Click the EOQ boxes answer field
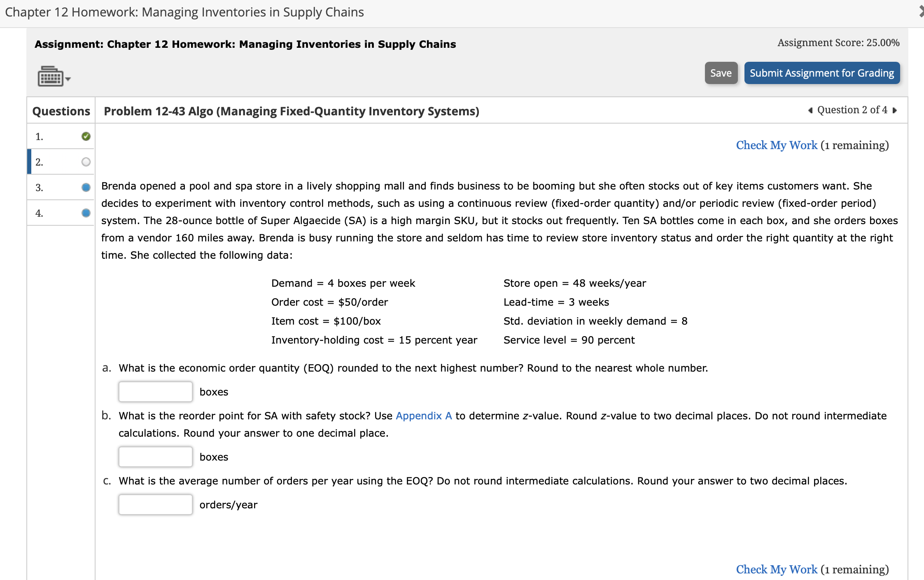924x580 pixels. click(155, 391)
